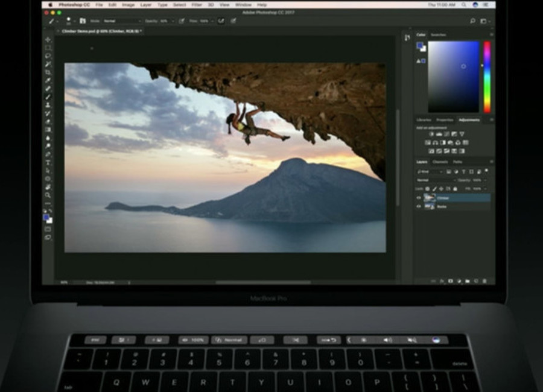Select the Horizontal Type tool
Viewport: 543px width, 392px height.
pos(48,162)
